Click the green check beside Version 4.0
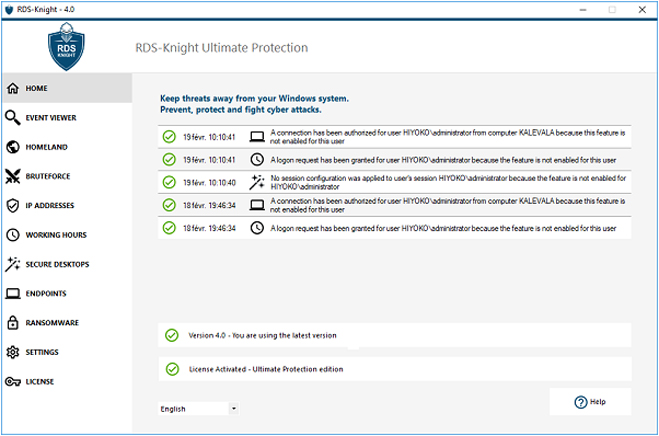Viewport: 659px width, 436px height. 171,335
